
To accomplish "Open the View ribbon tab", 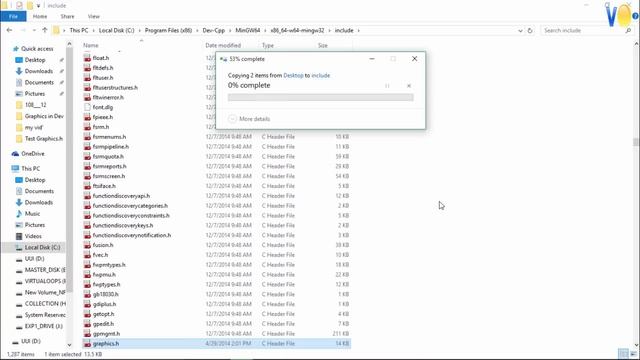I will [93, 16].
